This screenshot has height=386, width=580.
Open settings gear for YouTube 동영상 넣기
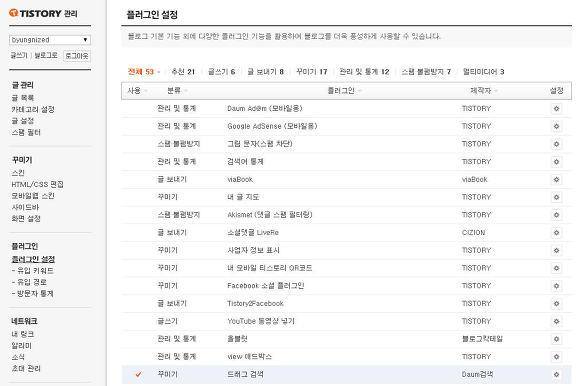coord(556,322)
